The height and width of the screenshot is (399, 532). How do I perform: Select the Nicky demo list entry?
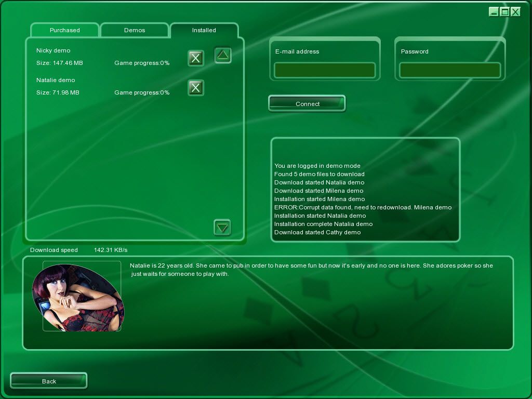click(53, 50)
